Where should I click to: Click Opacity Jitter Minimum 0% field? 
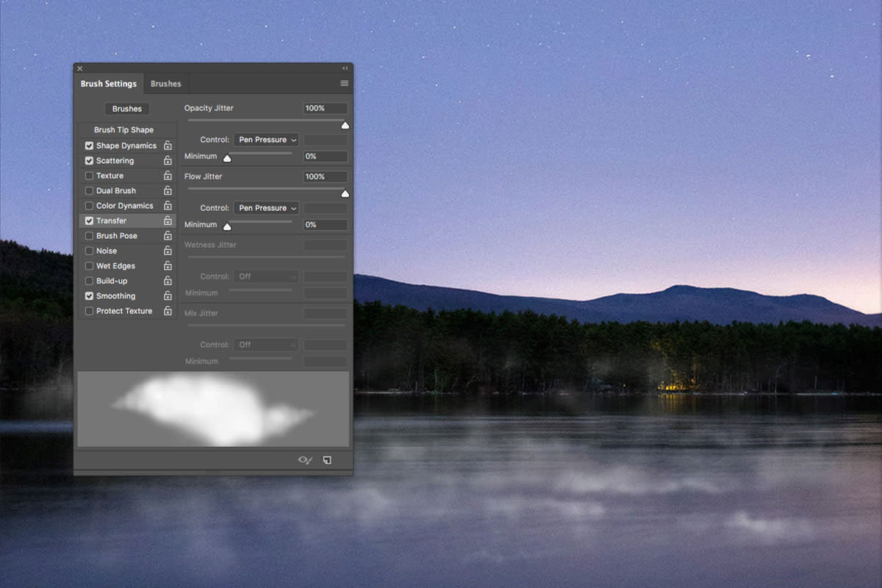point(326,157)
